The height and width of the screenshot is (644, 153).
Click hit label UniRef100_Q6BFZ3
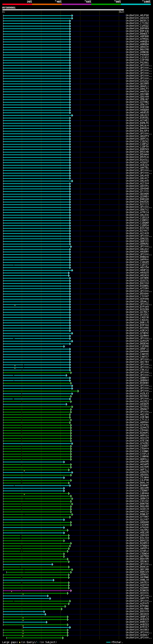[x=137, y=617]
